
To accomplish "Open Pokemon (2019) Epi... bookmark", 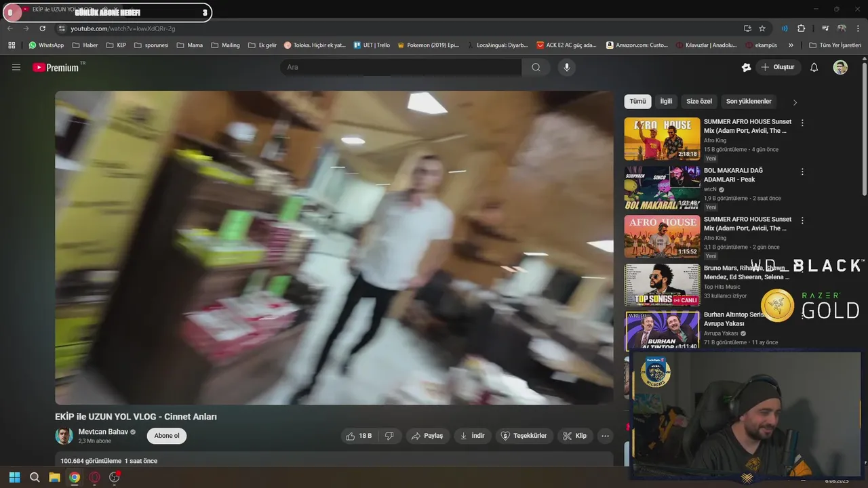I will (428, 45).
